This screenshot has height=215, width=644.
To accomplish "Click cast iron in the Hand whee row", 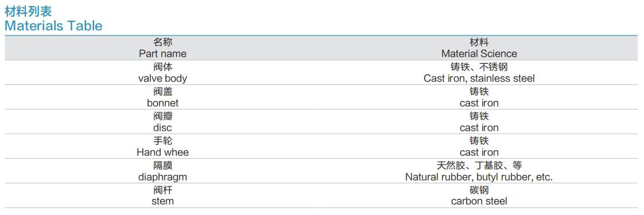I will click(x=479, y=153).
